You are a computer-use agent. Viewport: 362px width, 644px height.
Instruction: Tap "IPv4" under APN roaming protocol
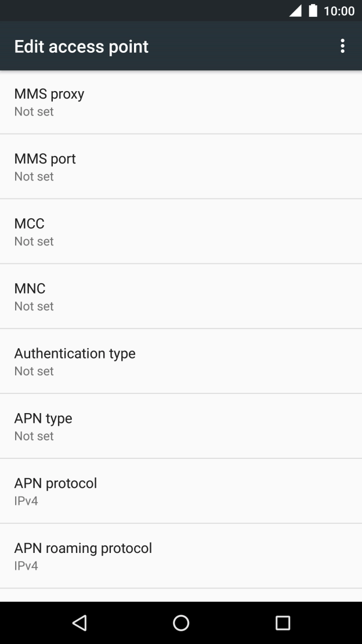click(26, 566)
